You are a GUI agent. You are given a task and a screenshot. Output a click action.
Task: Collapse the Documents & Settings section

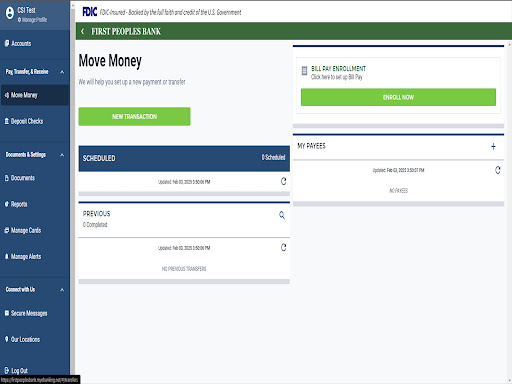[x=62, y=155]
